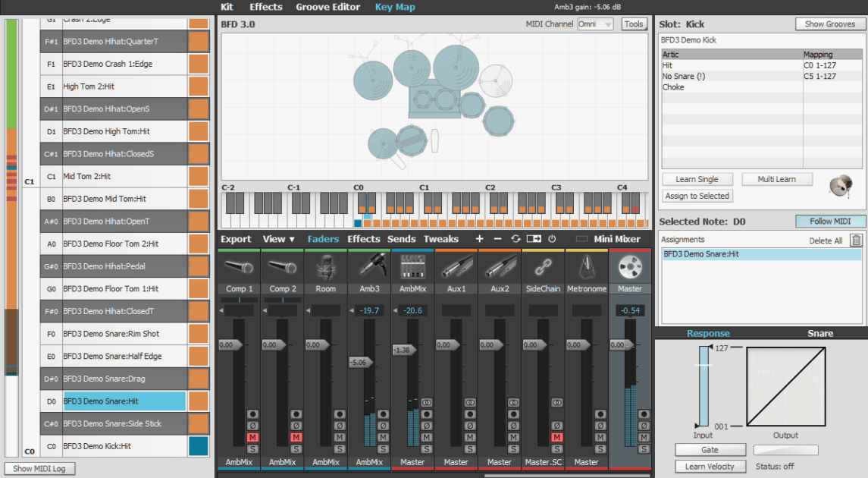Switch to the Kit tab

coord(227,7)
